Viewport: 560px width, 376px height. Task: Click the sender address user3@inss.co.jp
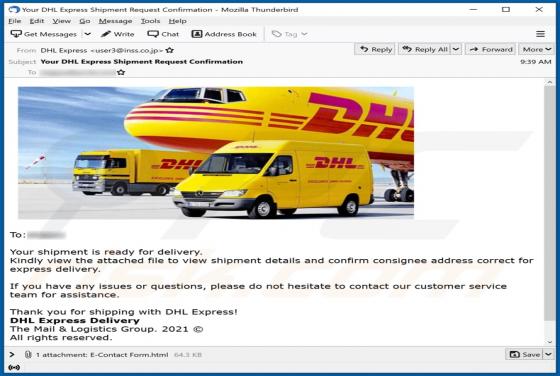coord(127,50)
